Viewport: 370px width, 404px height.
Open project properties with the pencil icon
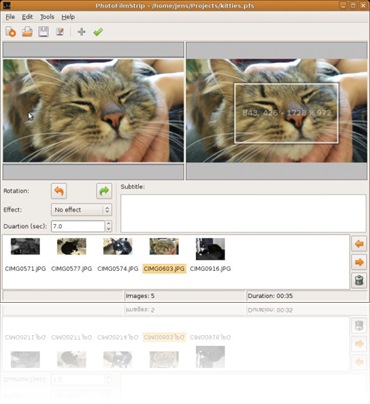coord(60,32)
